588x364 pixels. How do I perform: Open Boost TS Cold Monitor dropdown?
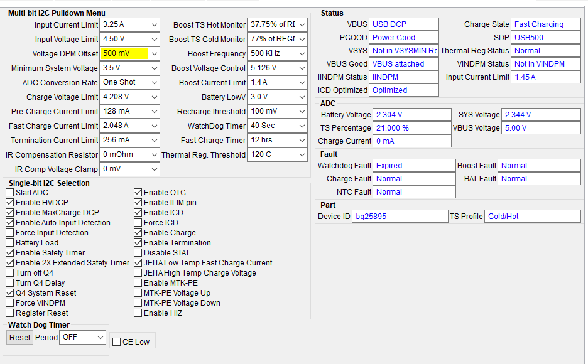point(277,40)
